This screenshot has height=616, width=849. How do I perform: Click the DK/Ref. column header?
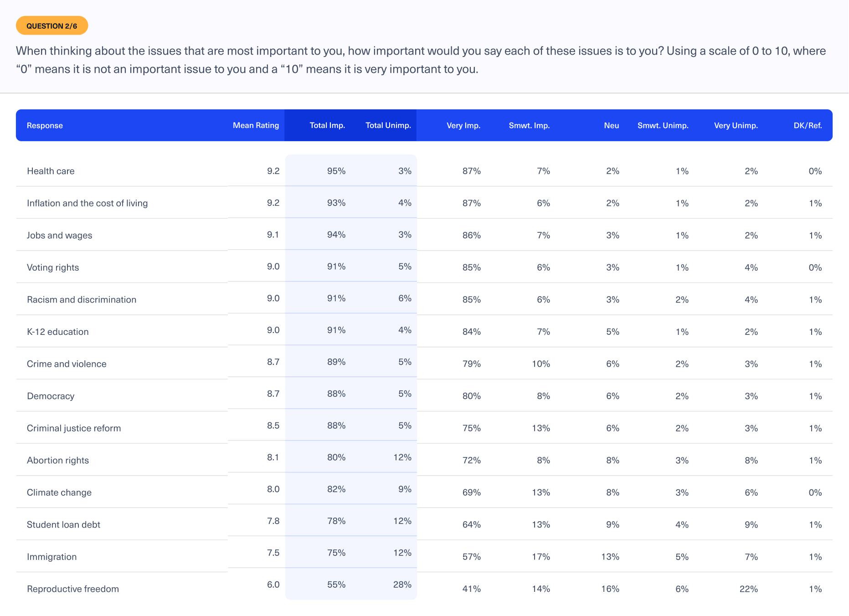808,126
